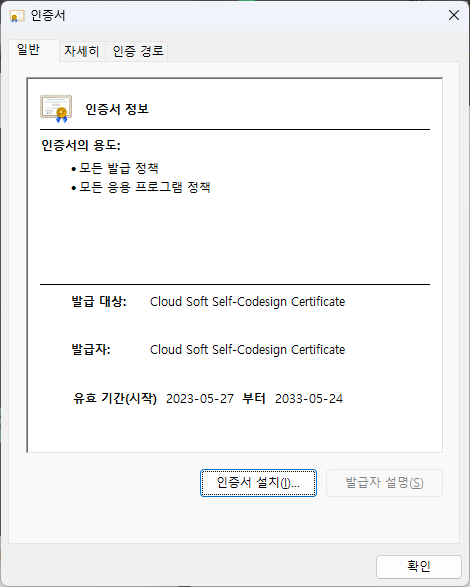Click the 인증서의 용도: label
Viewport: 470px width, 587px height.
coord(81,145)
